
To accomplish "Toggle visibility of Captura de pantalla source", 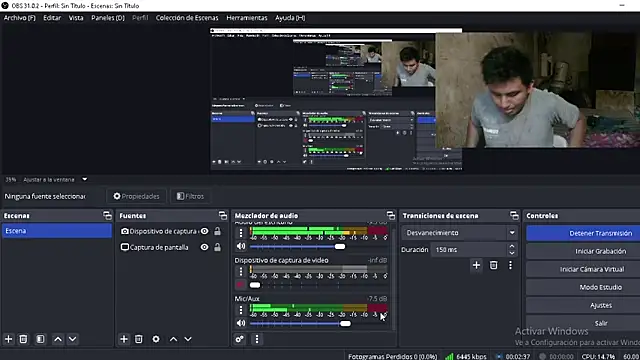I will (x=204, y=247).
